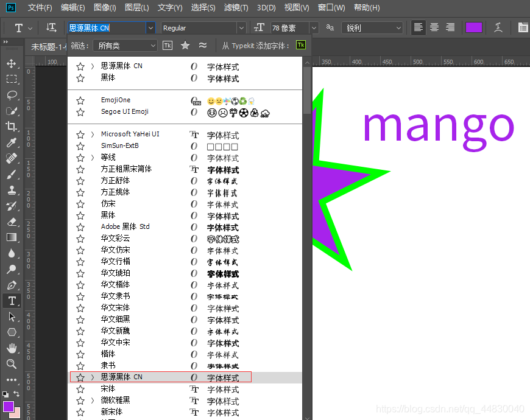The image size is (530, 420).
Task: Swap foreground and background colors
Action: pyautogui.click(x=16, y=394)
